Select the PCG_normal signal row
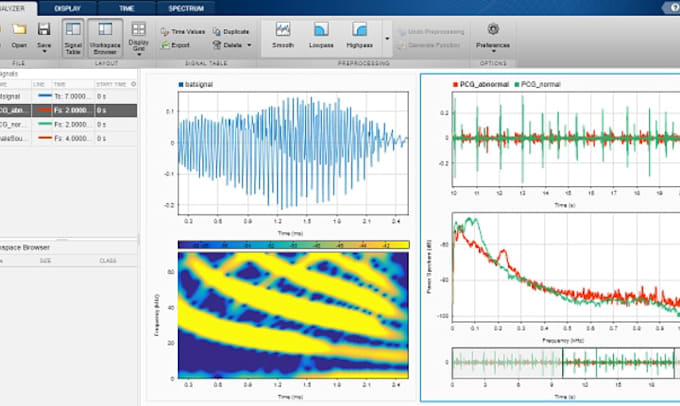 point(69,124)
